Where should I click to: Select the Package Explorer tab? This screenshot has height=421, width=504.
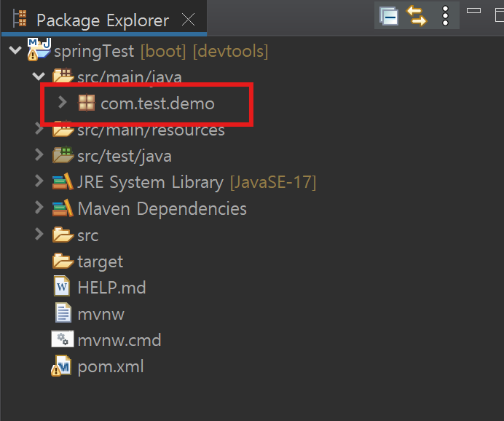pyautogui.click(x=103, y=20)
